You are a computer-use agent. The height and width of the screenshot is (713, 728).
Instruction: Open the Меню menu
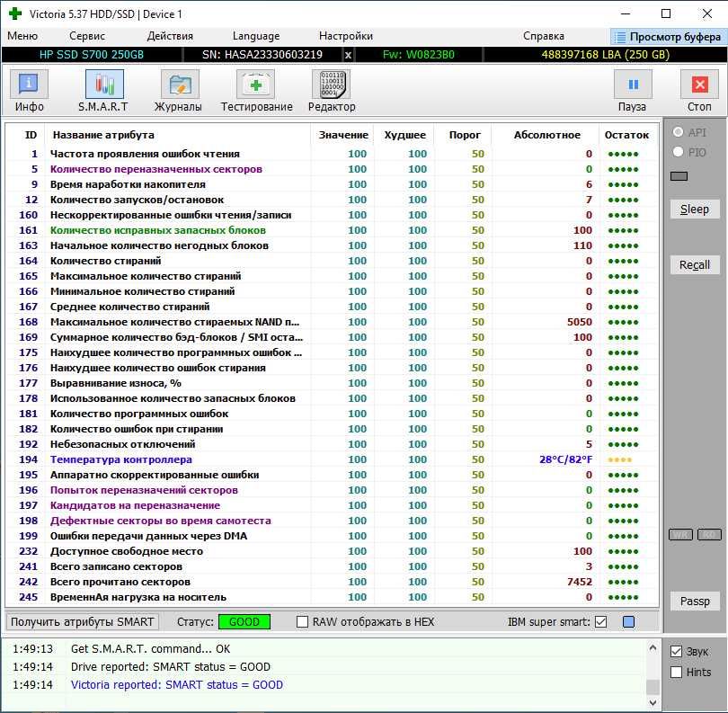[22, 36]
